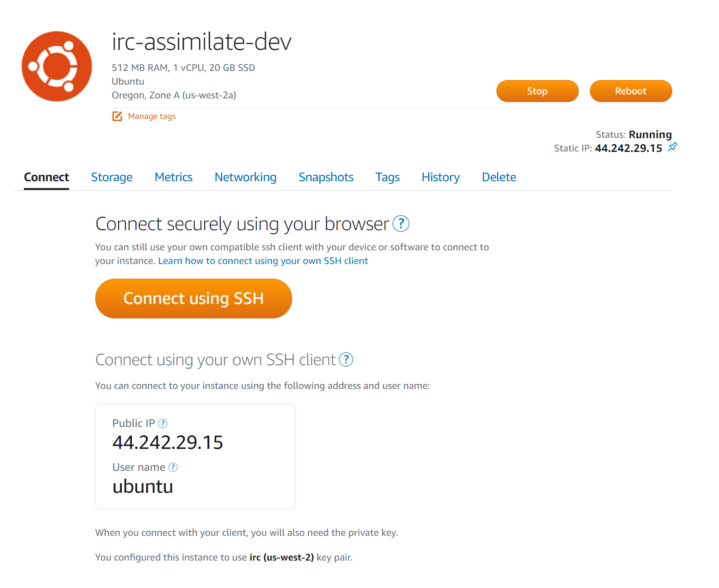Screen dimensions: 719x588
Task: Click the static IP pin icon
Action: point(672,147)
